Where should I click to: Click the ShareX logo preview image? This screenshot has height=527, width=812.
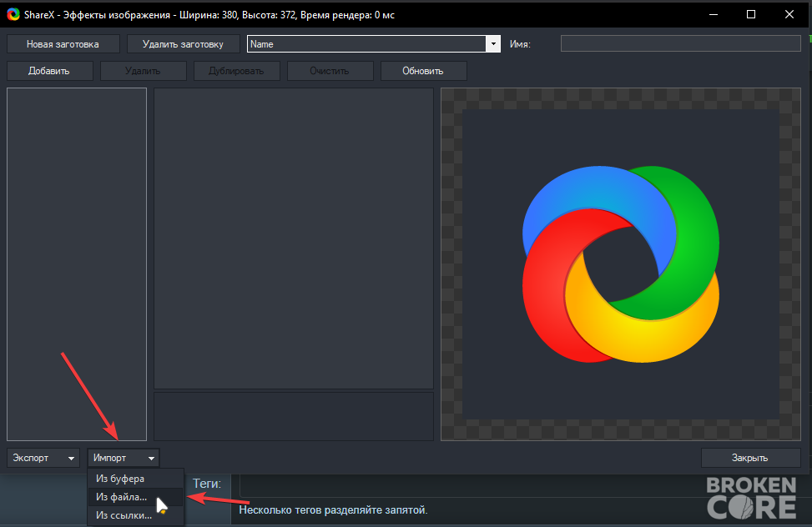coord(620,264)
